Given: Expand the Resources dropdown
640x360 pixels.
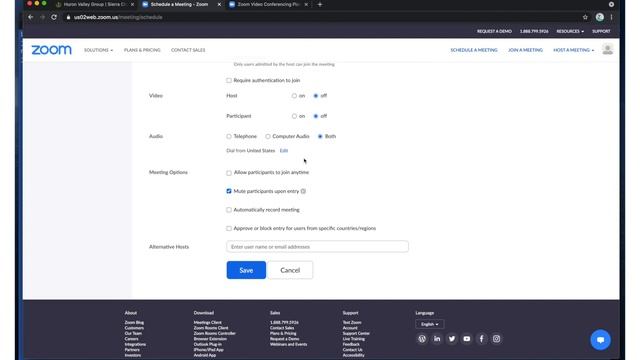Looking at the screenshot, I should [570, 31].
